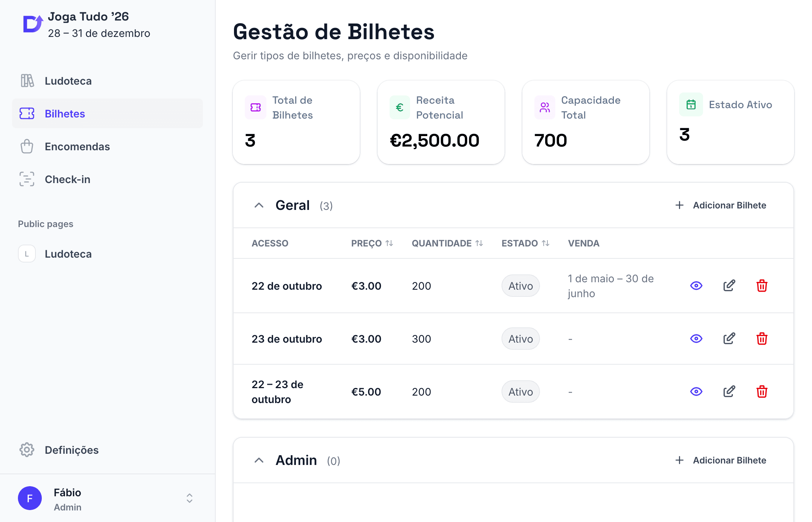The height and width of the screenshot is (522, 812).
Task: Click the Check-in scan icon
Action: (x=27, y=179)
